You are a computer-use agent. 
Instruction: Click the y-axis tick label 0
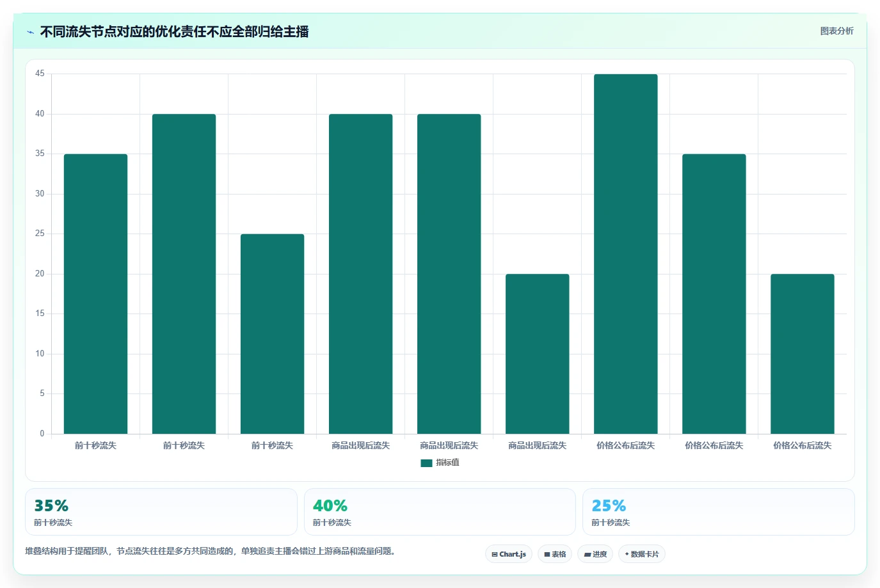click(x=42, y=434)
